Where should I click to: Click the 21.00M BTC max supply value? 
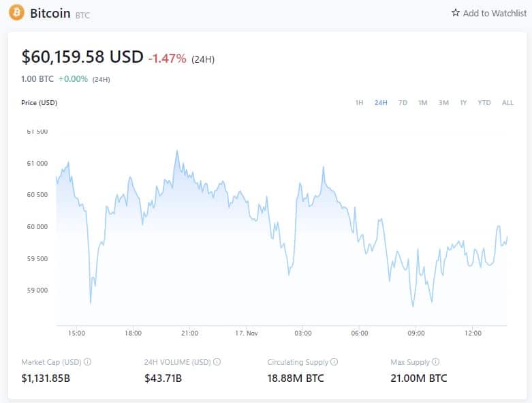(419, 378)
